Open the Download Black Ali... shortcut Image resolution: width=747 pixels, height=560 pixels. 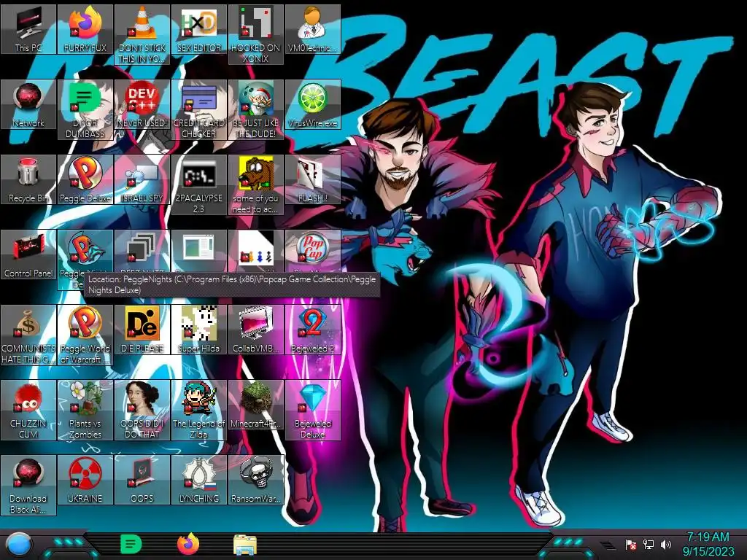(x=28, y=486)
